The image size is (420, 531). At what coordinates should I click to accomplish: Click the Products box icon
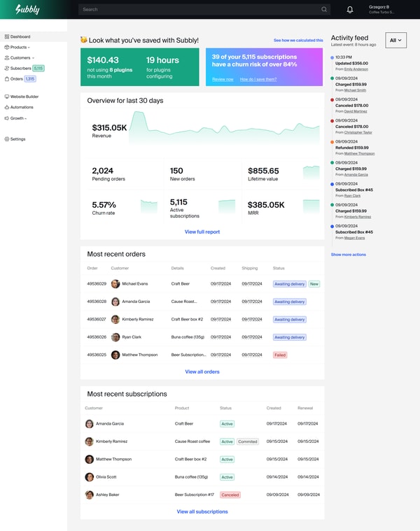point(7,47)
